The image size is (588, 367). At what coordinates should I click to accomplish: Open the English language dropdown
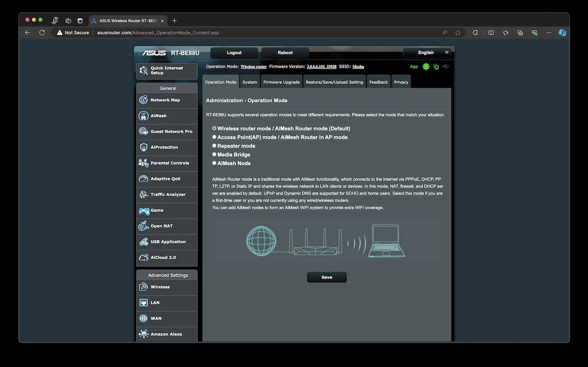(x=427, y=52)
